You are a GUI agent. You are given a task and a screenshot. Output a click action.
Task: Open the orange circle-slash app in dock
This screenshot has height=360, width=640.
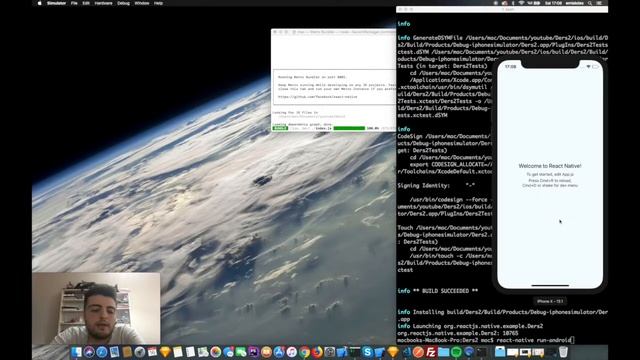[418, 352]
